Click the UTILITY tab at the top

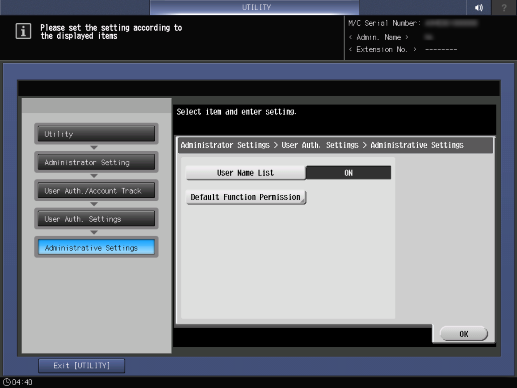point(255,7)
